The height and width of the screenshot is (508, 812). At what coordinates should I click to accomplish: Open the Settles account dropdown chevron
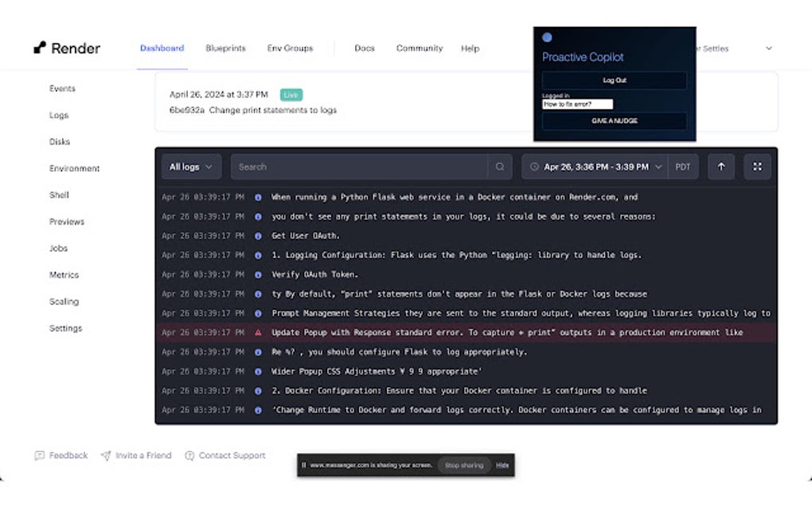click(x=768, y=49)
